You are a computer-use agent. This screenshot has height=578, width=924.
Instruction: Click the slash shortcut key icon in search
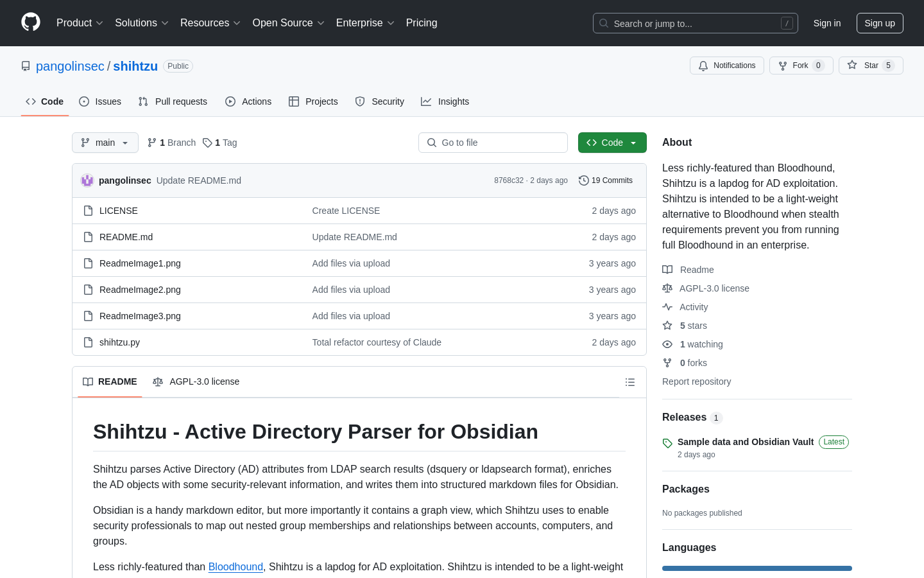[787, 23]
